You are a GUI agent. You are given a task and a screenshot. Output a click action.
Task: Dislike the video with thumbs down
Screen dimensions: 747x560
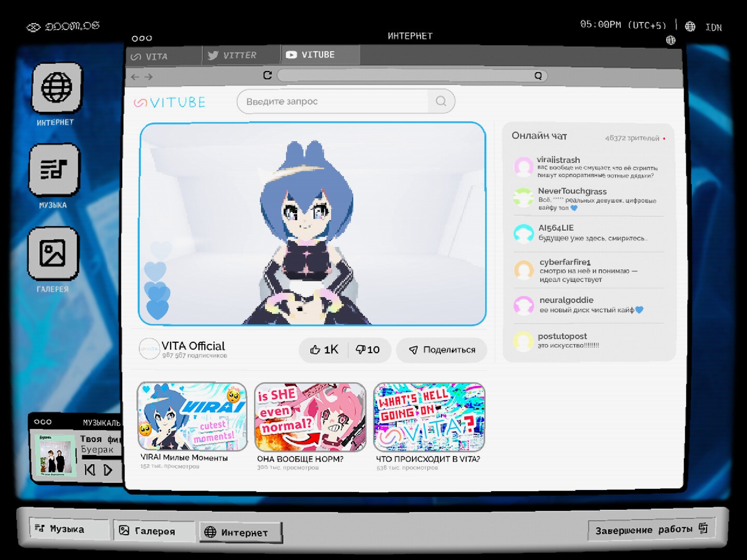[367, 349]
